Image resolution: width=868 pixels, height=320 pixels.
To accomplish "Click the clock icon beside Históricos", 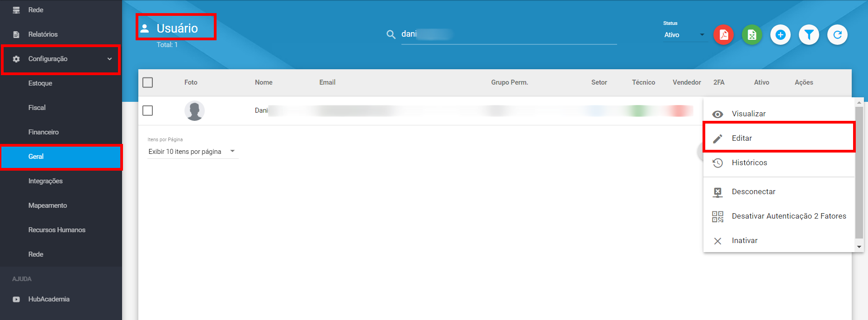I will pyautogui.click(x=717, y=163).
